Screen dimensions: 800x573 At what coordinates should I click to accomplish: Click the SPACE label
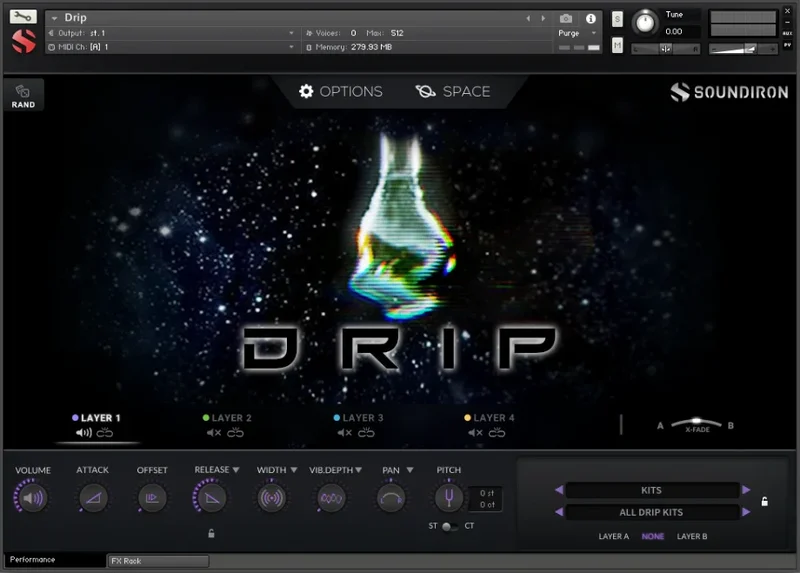tap(466, 91)
